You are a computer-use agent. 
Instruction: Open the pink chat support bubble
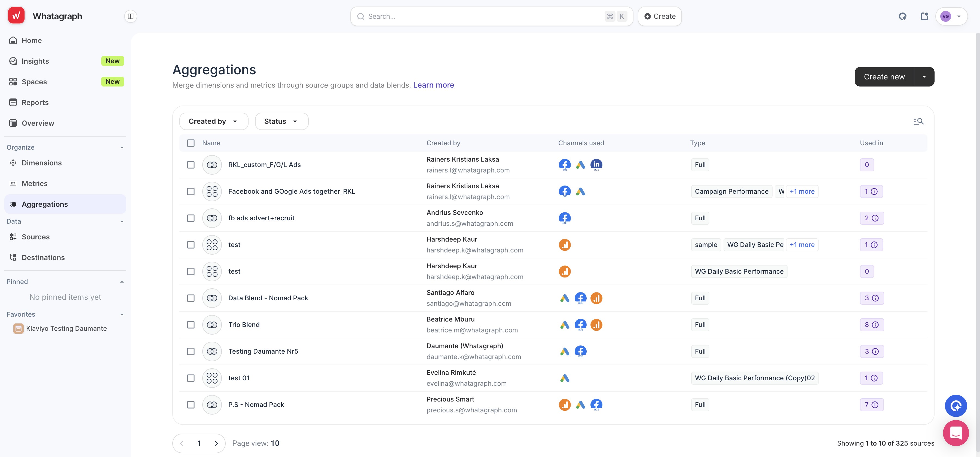[956, 433]
